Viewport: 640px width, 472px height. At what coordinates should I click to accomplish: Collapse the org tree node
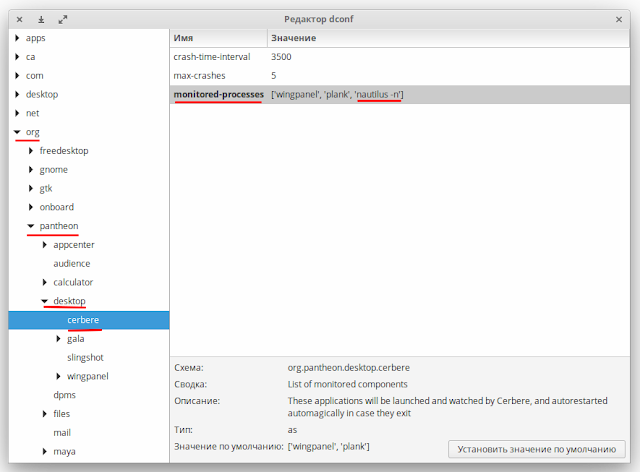[17, 132]
